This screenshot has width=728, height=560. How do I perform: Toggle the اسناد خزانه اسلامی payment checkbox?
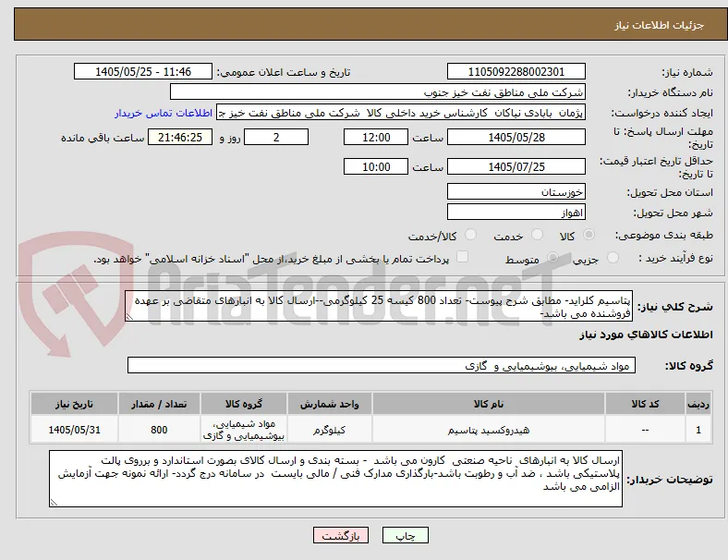[x=463, y=257]
